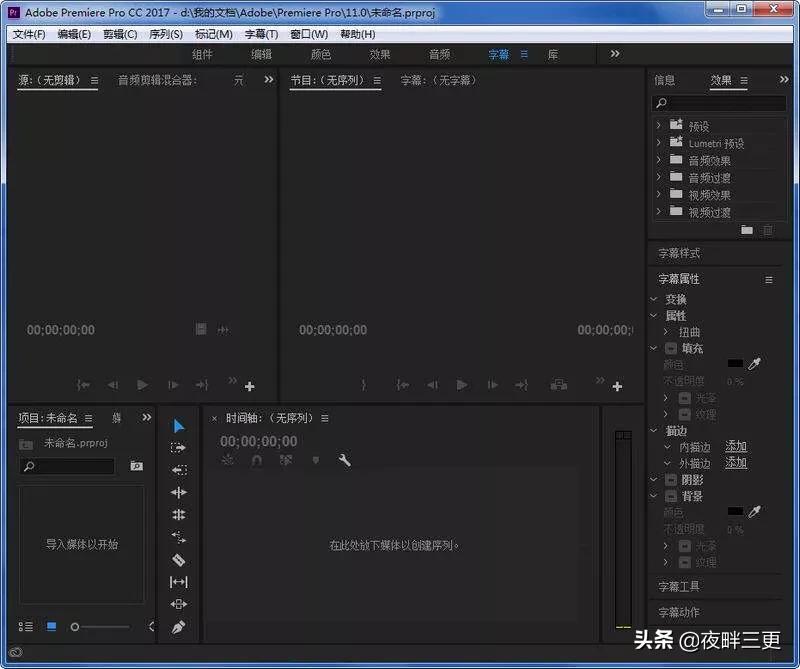The height and width of the screenshot is (669, 800).
Task: Select the Pen tool
Action: 179,627
